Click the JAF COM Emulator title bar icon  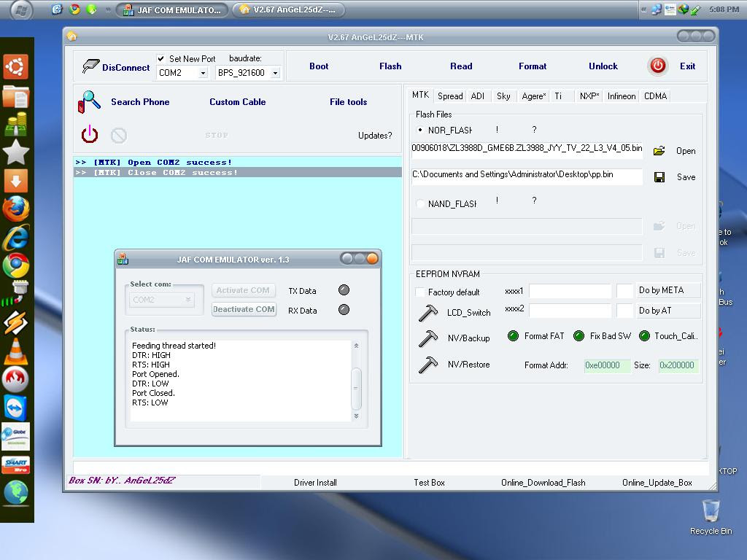click(123, 259)
